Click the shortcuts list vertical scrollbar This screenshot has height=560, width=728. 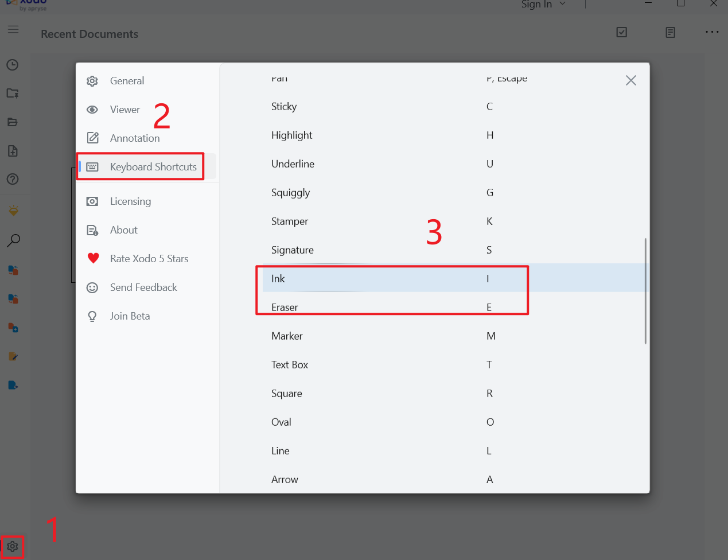point(646,291)
